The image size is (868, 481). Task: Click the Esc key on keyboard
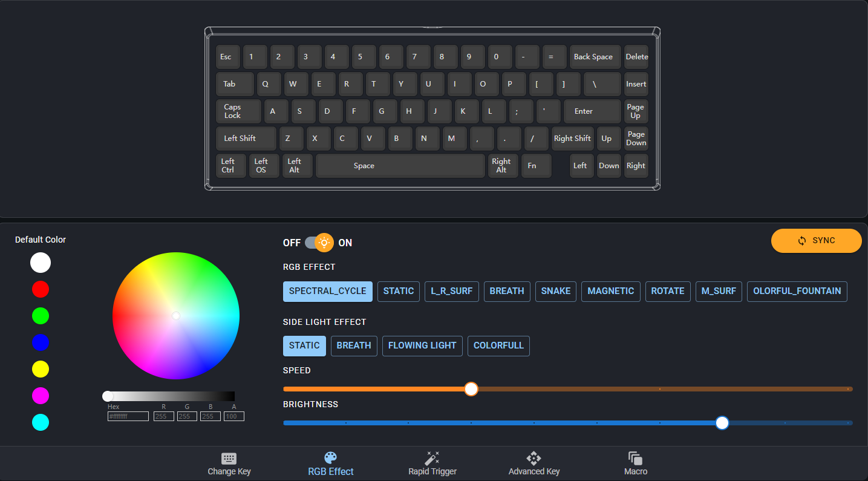coord(227,57)
